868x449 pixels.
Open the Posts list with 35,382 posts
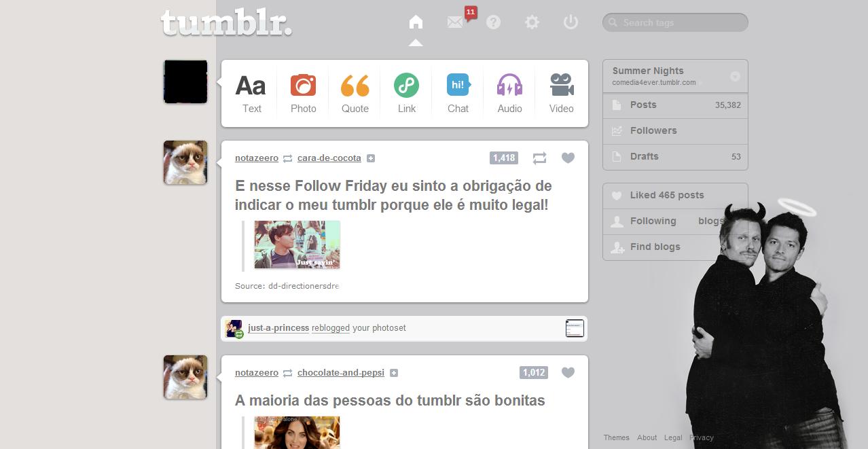click(x=675, y=105)
